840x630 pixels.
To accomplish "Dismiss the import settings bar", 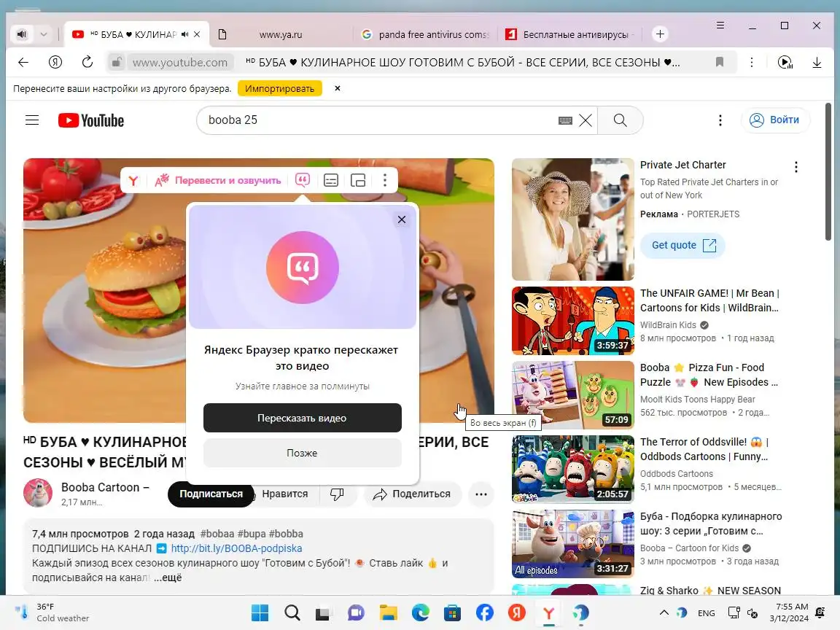I will click(x=338, y=88).
